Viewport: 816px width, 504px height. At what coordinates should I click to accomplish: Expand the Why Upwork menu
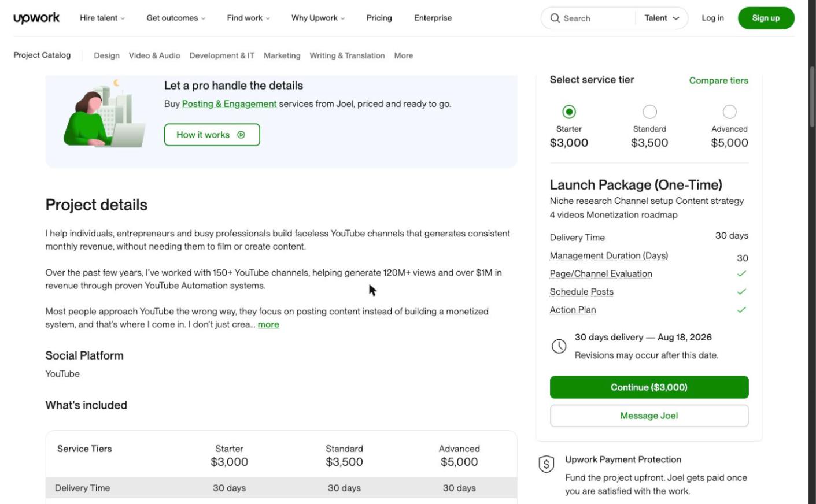(x=318, y=18)
